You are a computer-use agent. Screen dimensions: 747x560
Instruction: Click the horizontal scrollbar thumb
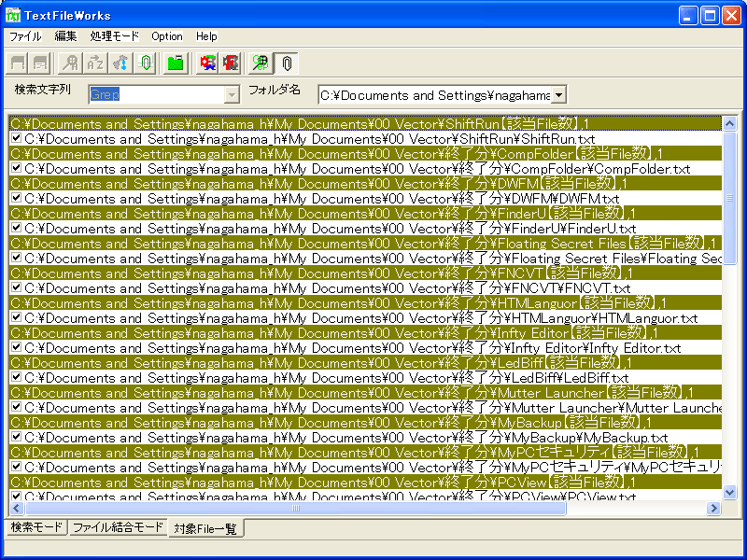click(x=295, y=508)
